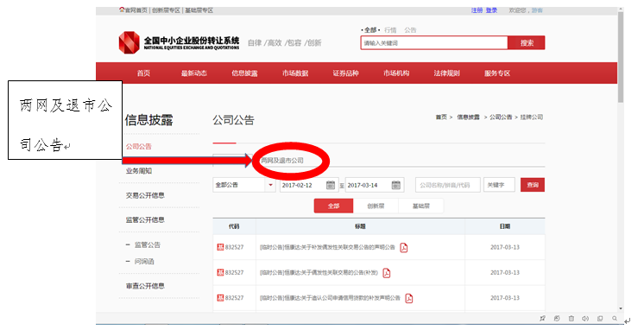
Task: Open the PDF icon for 补发偶发性关联交易 声明公告
Action: (x=404, y=248)
